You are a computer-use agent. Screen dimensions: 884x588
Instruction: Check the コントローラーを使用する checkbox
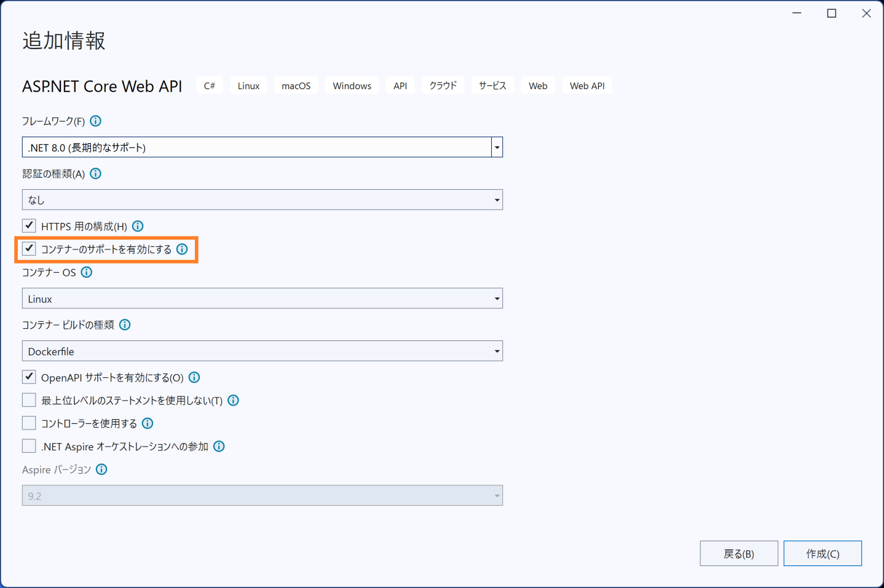click(x=29, y=423)
